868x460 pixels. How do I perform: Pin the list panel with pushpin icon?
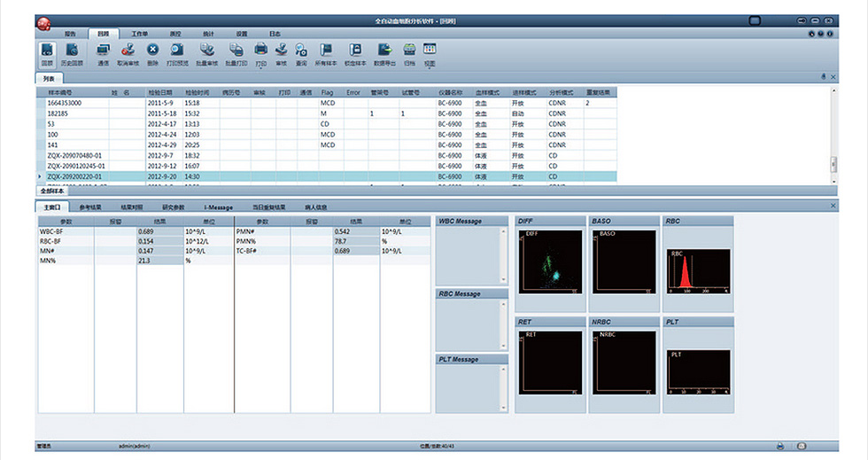824,77
